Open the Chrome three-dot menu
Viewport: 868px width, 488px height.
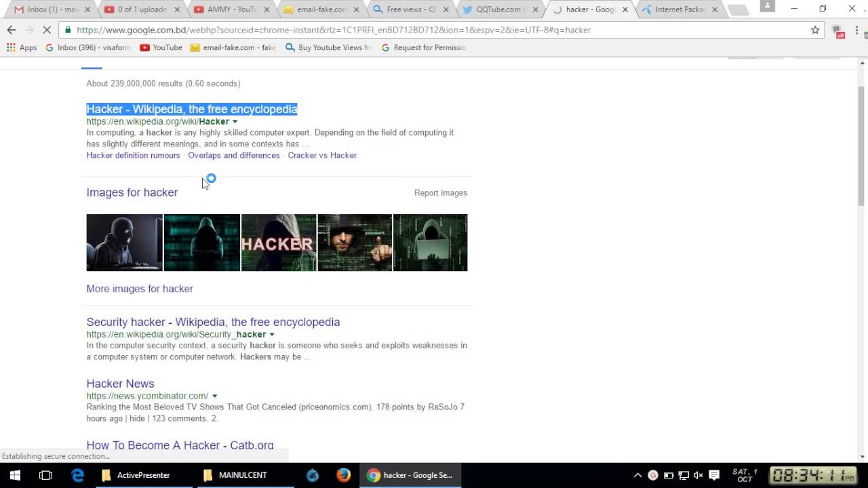coord(857,30)
